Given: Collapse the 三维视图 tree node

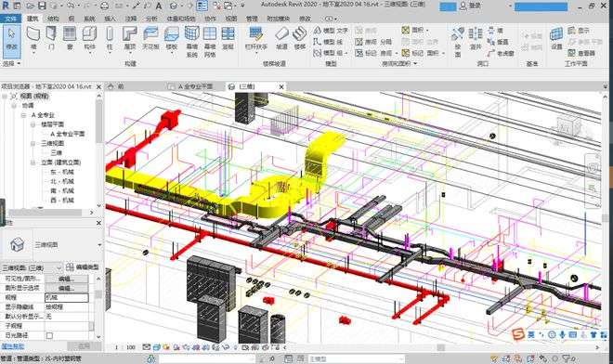Looking at the screenshot, I should click(33, 144).
